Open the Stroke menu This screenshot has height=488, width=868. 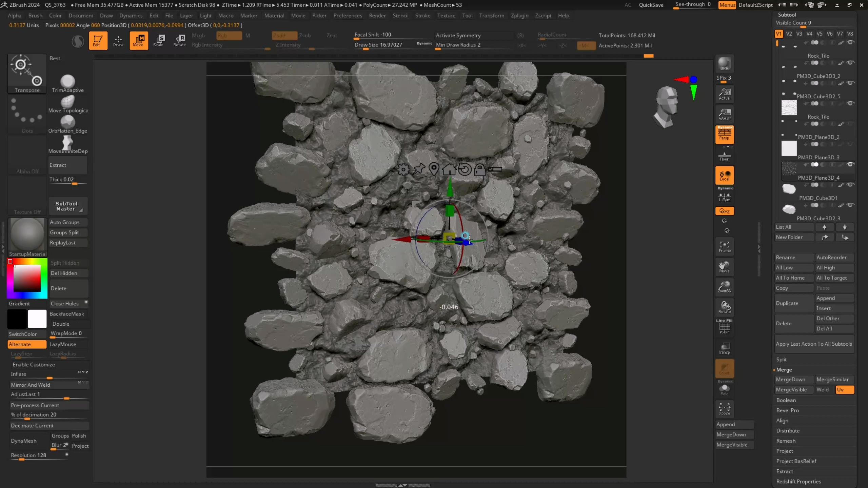point(422,16)
